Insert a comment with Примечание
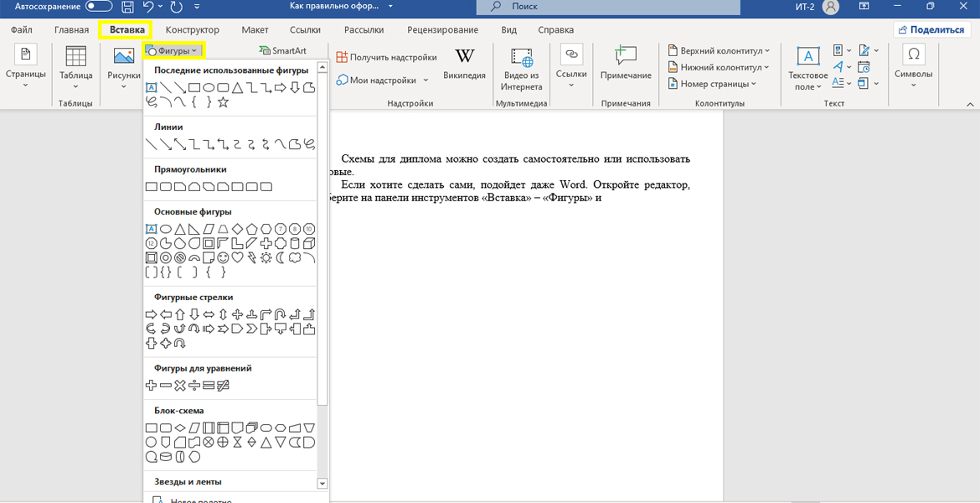 (625, 65)
